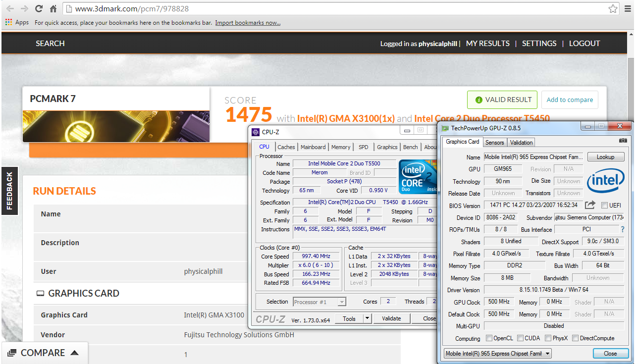Select the SPD tab

(x=364, y=147)
